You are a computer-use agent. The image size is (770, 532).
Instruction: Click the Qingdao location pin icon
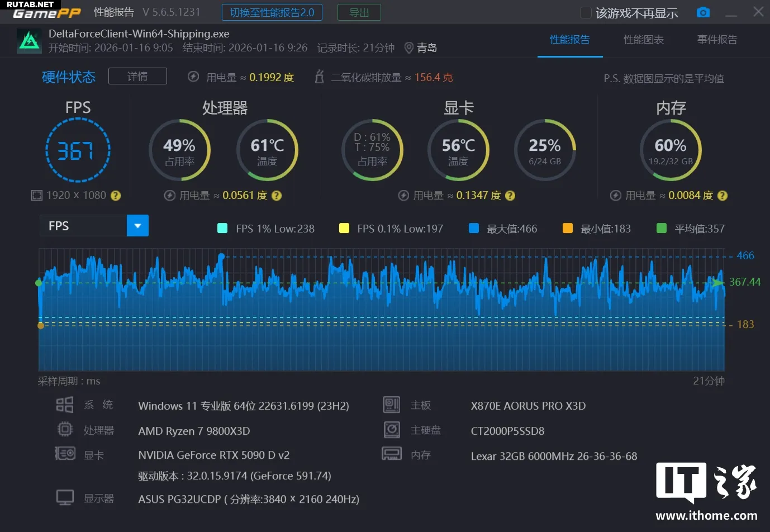[x=408, y=47]
